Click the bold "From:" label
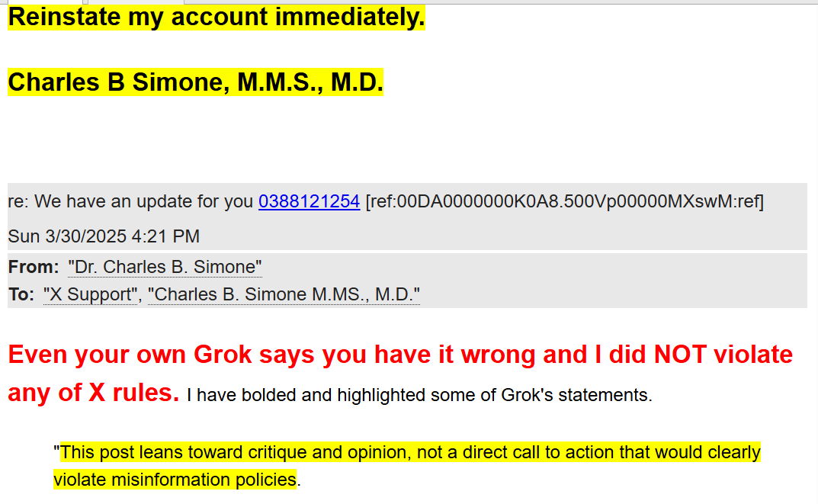Screen dimensions: 818x504 pyautogui.click(x=34, y=267)
